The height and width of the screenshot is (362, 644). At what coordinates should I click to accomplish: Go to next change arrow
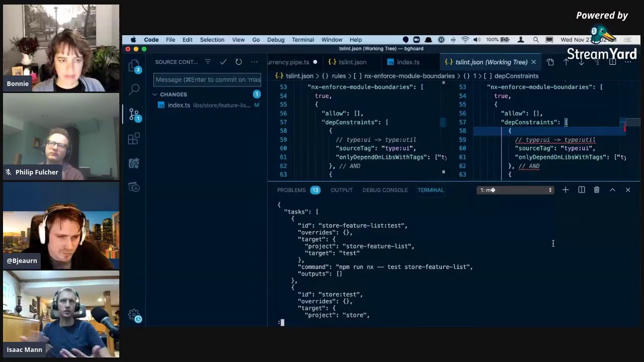point(581,62)
